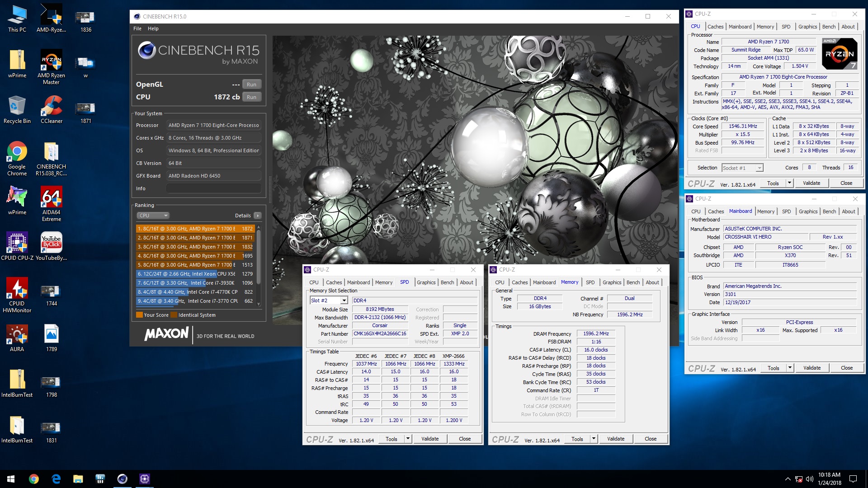Screen dimensions: 868x488
Task: Open the Ranking CPU dropdown
Action: pyautogui.click(x=153, y=216)
